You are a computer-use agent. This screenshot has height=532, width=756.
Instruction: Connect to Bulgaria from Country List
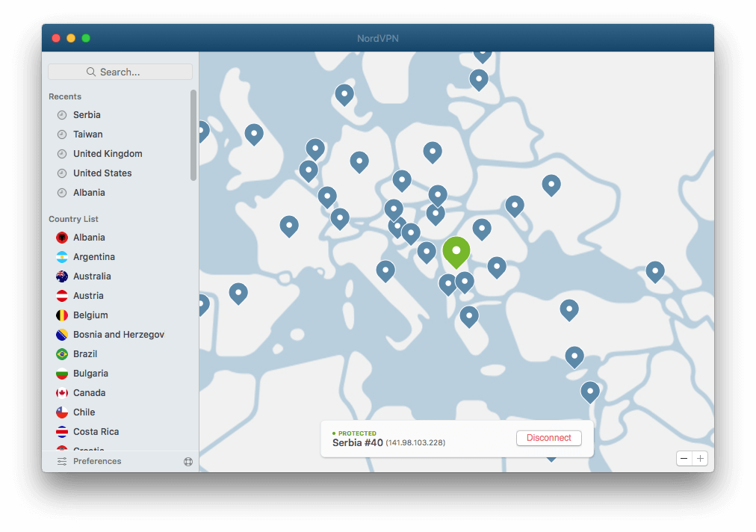[120, 374]
